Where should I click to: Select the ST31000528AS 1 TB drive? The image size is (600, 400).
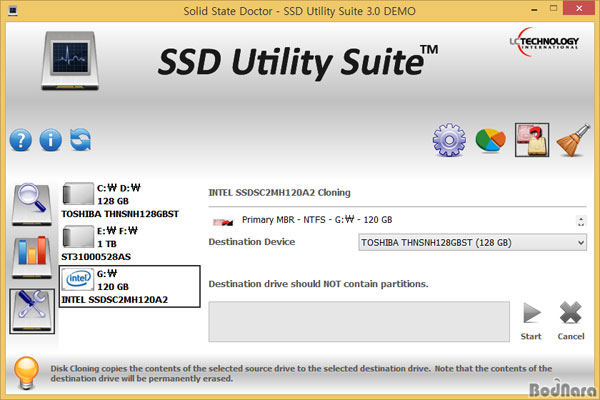(129, 243)
